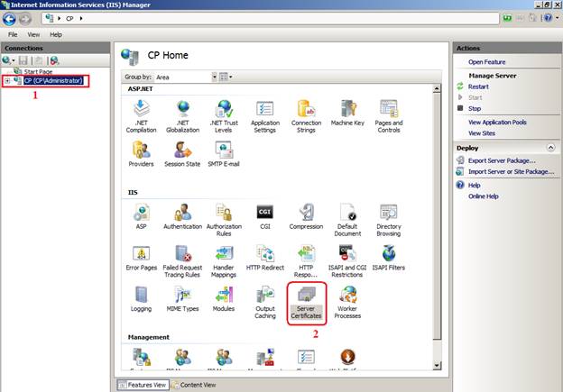Open HTTP Response Headers icon

(x=306, y=261)
